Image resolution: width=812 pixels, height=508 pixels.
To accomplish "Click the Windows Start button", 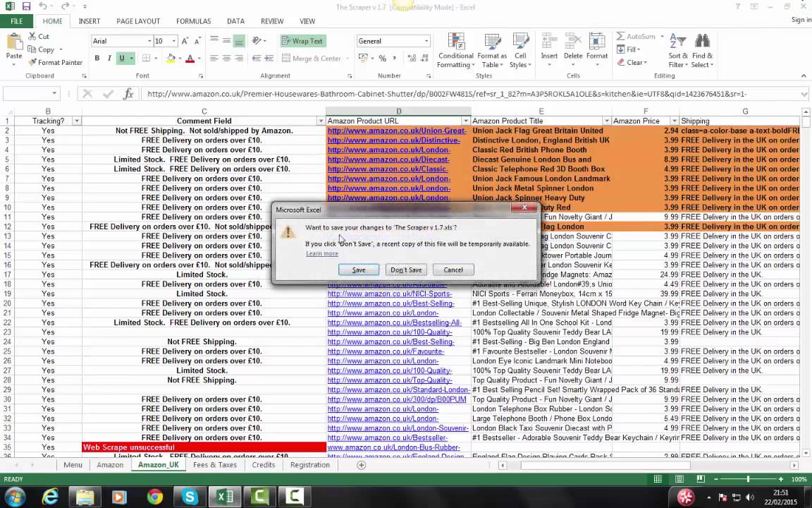I will point(15,497).
